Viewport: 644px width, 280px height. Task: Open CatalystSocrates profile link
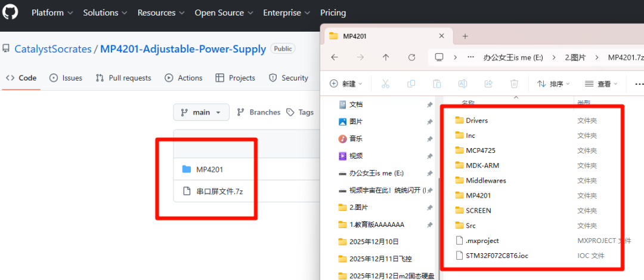pyautogui.click(x=53, y=49)
